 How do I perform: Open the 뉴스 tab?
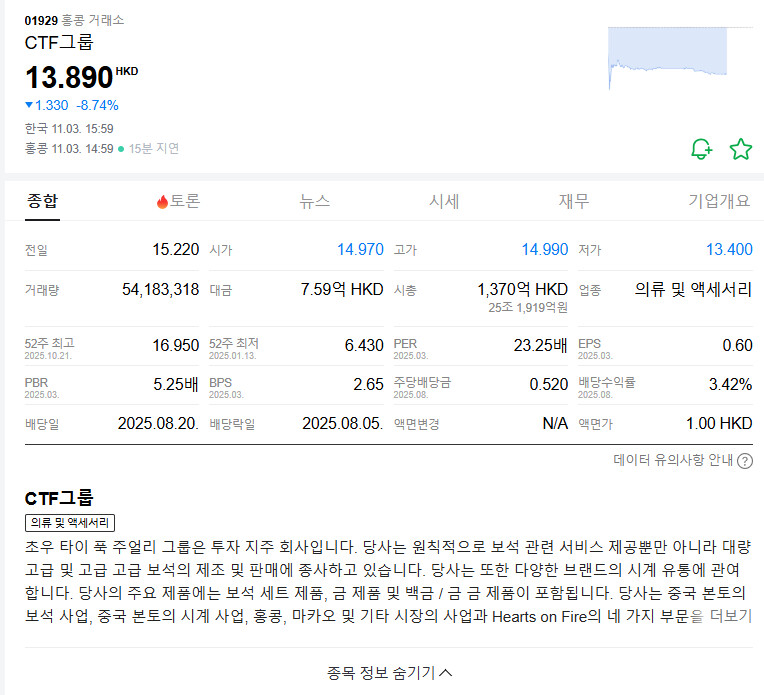pos(315,201)
